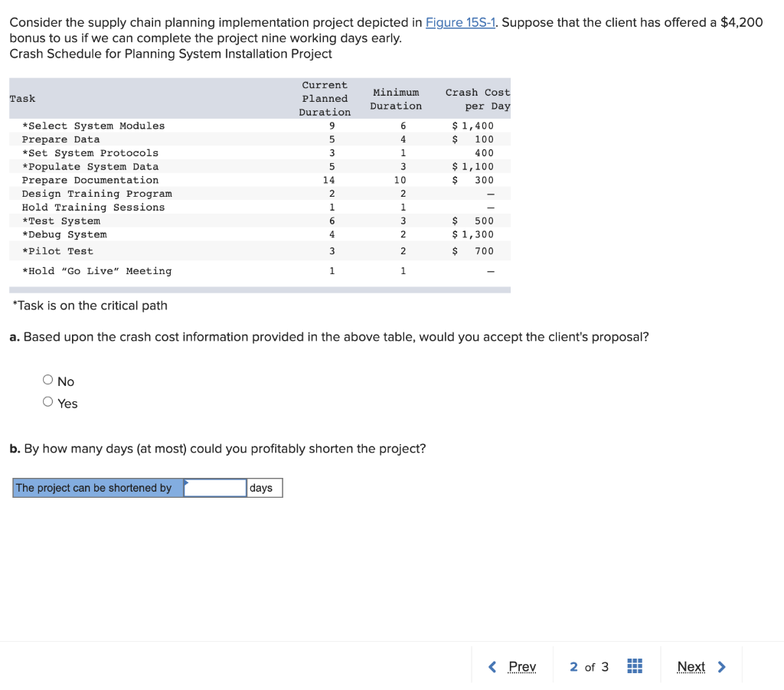
Task: Click the *Debug System crash cost $1,300
Action: pos(472,234)
